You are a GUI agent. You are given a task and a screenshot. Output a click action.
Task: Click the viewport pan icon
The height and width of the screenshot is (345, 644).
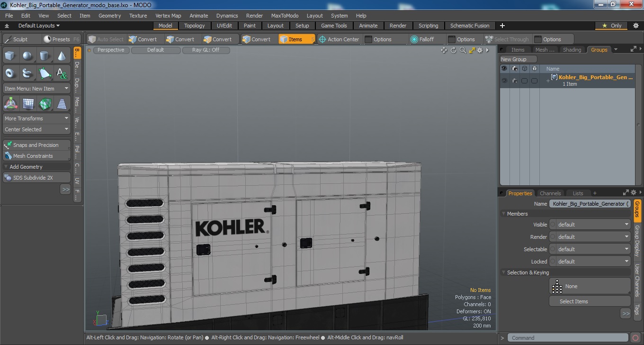click(444, 50)
